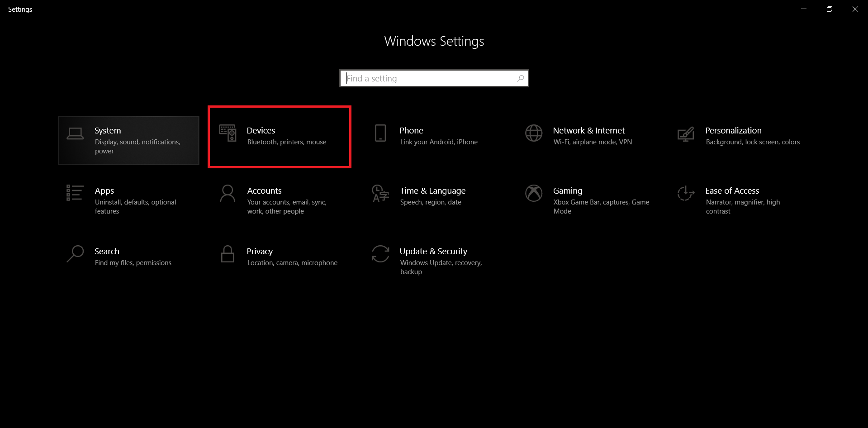The image size is (868, 428).
Task: Open the System settings icon
Action: pyautogui.click(x=75, y=134)
